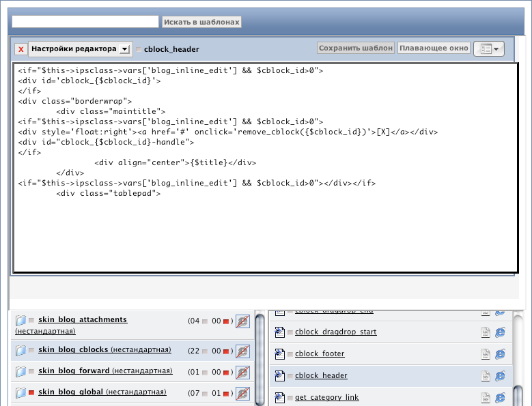Click the crossed-out icon for skin_blog_attachments
The image size is (532, 406).
(242, 321)
